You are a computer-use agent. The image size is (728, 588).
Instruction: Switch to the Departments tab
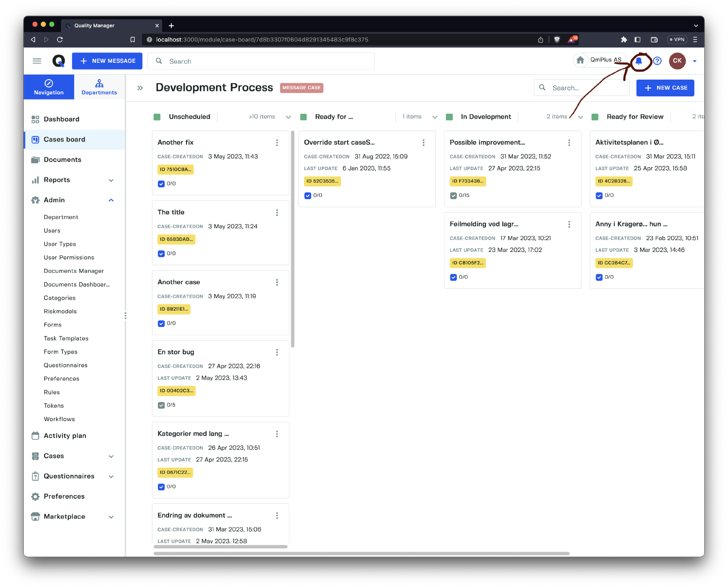[x=99, y=87]
